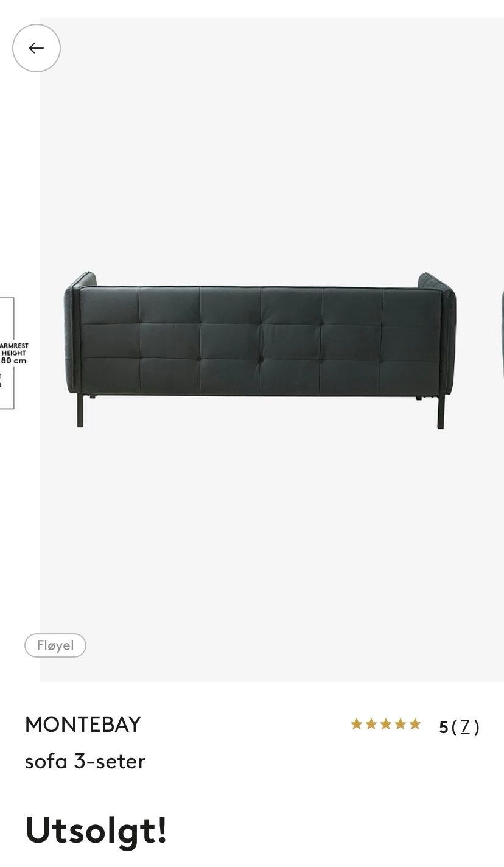The width and height of the screenshot is (504, 867).
Task: Click the MONTEBAY product name
Action: click(83, 725)
